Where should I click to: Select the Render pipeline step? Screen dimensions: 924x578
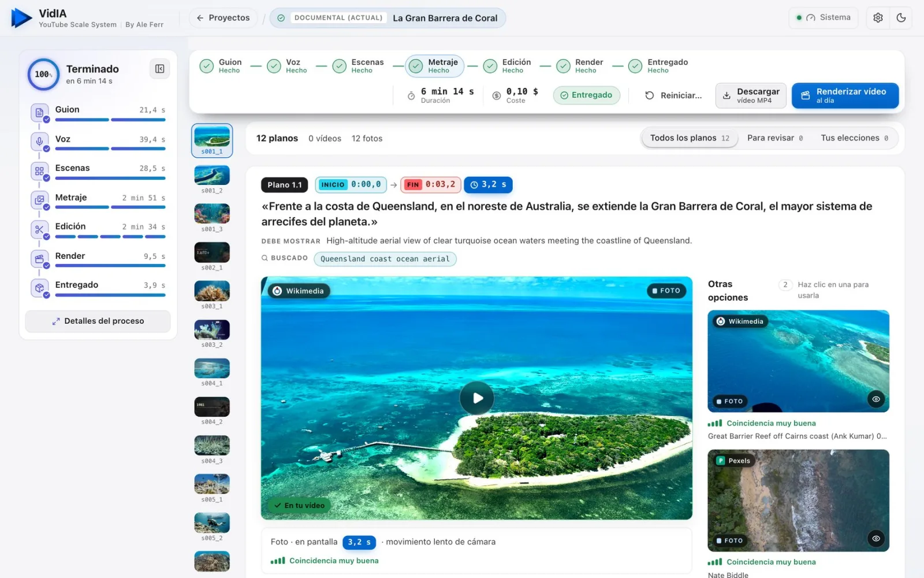coord(580,66)
